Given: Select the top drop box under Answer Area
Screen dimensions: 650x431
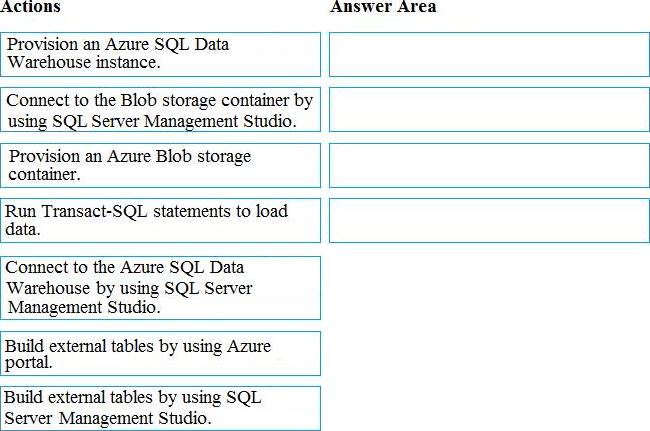Looking at the screenshot, I should tap(489, 54).
